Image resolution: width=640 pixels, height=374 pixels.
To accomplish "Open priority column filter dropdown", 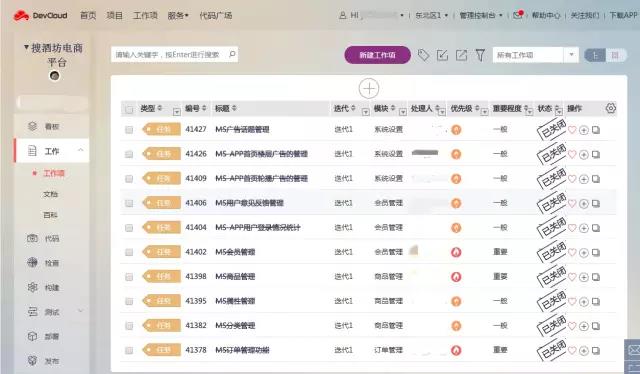I will [484, 111].
